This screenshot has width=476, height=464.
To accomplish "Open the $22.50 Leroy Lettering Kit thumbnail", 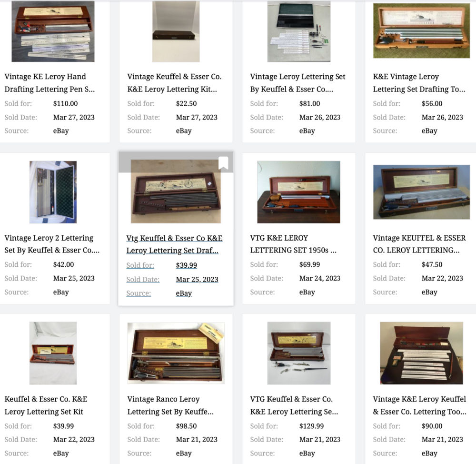I will point(176,31).
